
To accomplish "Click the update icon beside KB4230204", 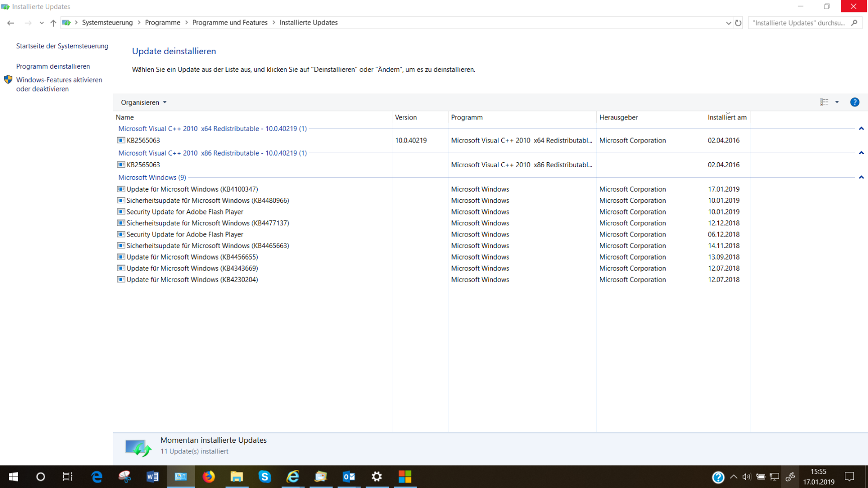I will point(121,280).
